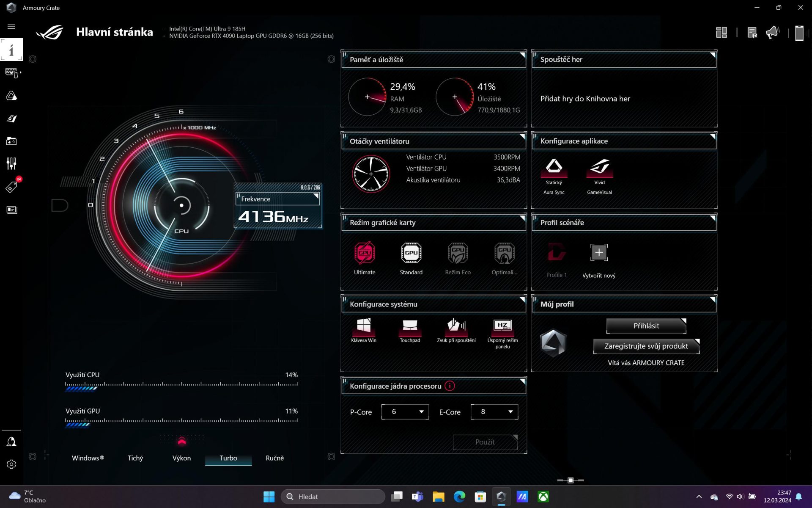Expand Konfigurace aplikace panel corner
The image size is (812, 508).
pos(713,137)
